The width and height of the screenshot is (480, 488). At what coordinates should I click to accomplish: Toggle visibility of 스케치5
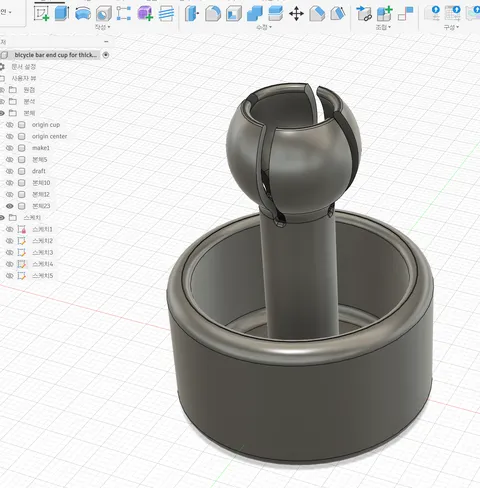10,276
